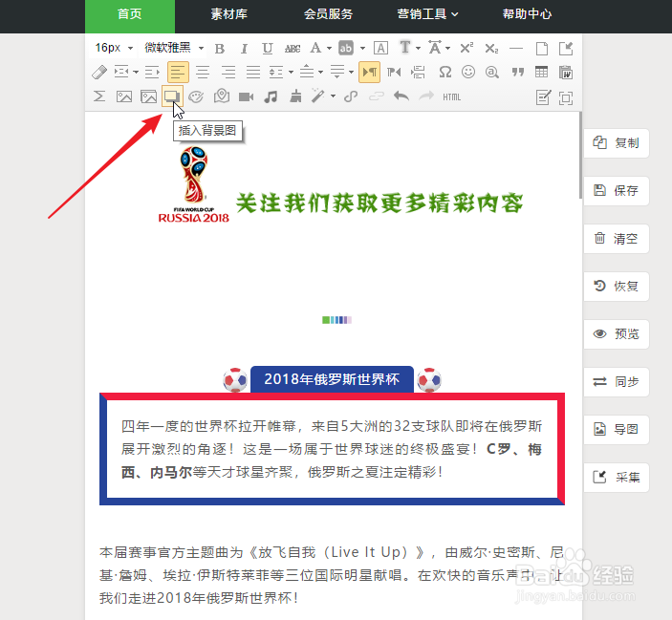Open highlight background color dropdown arrow

(x=362, y=49)
